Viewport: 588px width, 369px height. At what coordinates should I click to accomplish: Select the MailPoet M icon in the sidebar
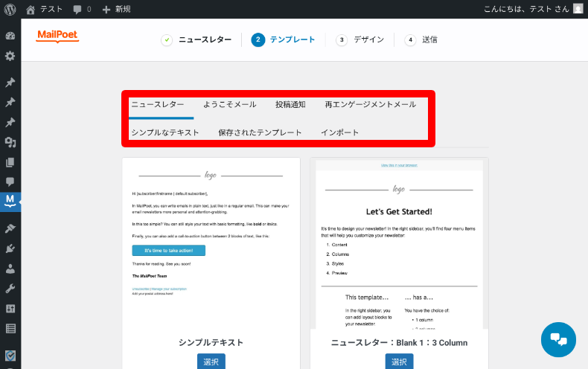(10, 202)
